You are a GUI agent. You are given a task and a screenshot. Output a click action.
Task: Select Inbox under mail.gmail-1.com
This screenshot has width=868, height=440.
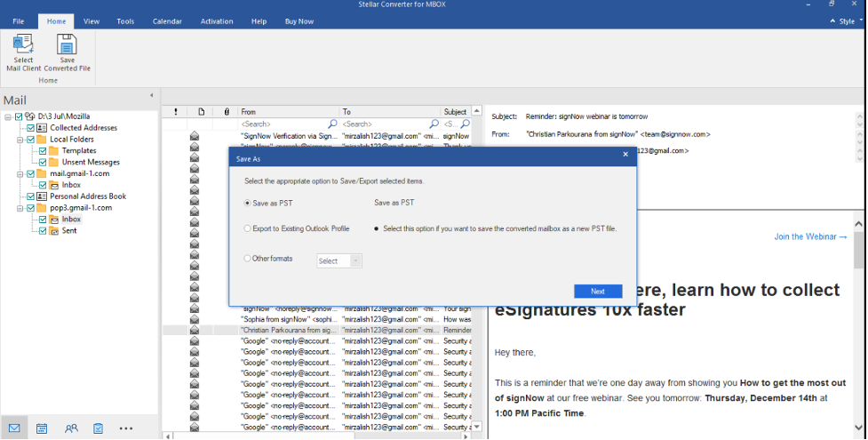71,185
